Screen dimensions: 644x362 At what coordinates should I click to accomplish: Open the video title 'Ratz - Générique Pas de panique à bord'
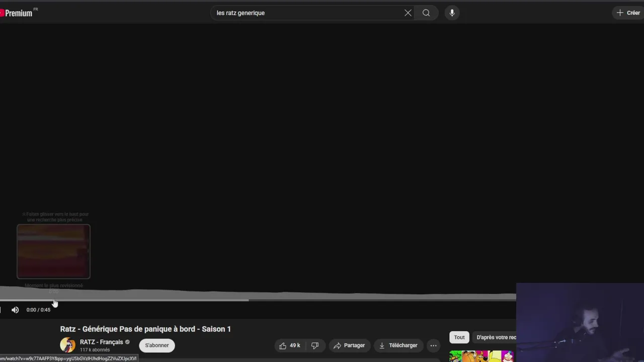145,329
